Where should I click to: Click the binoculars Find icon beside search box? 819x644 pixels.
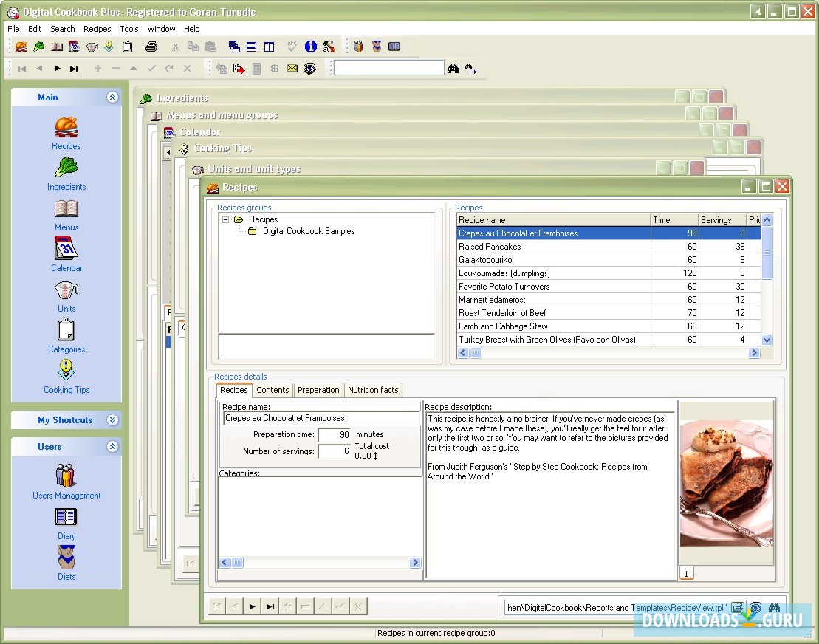click(x=453, y=68)
